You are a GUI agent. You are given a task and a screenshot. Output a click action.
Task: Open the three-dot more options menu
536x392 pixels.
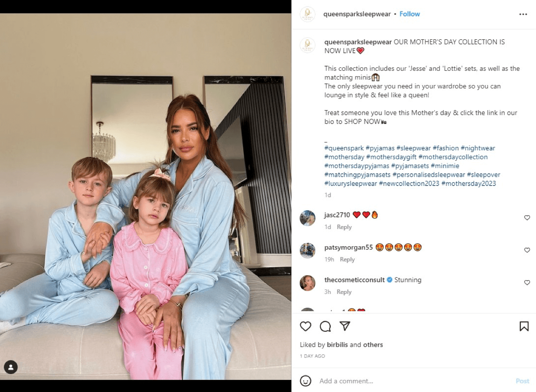523,14
